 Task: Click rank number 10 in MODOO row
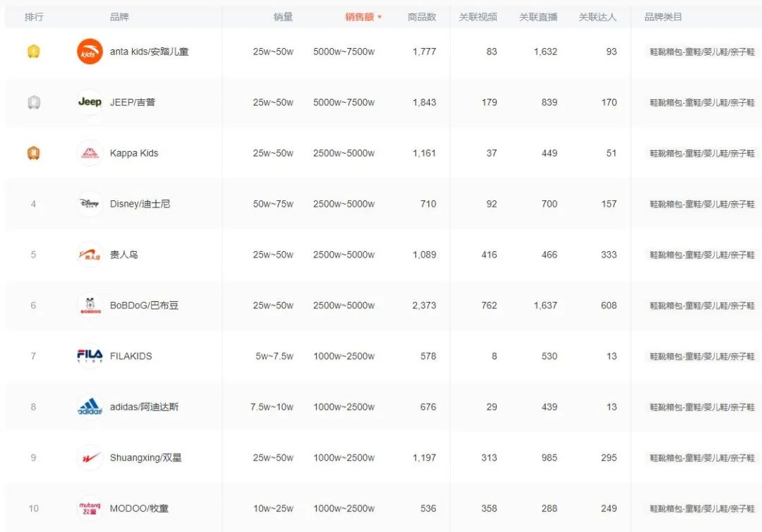(x=34, y=508)
